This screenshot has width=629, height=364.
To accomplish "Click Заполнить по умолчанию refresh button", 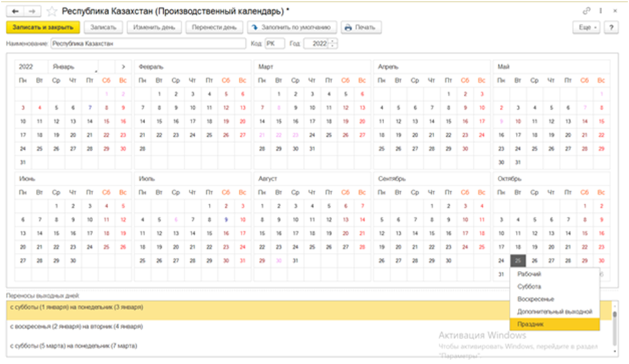I will tap(292, 28).
